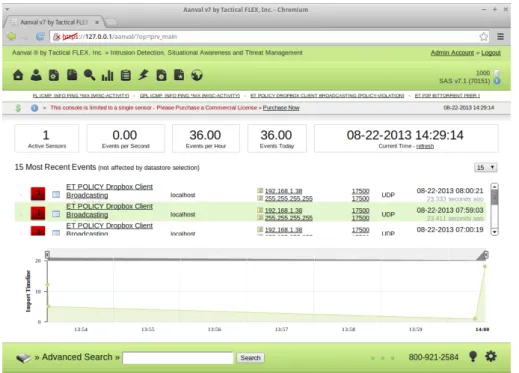The image size is (519, 373).
Task: Open ET P2P BITTORRENT PEER ticker link
Action: (447, 96)
